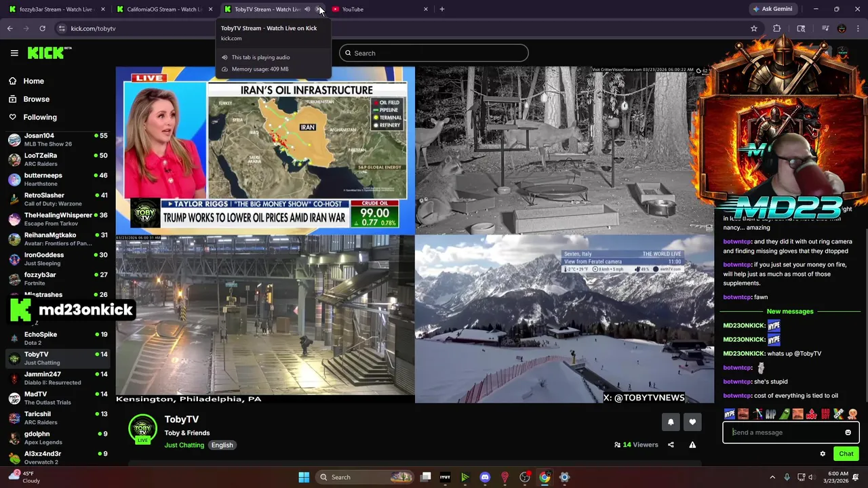868x488 pixels.
Task: Click the KICK logo
Action: pos(50,53)
